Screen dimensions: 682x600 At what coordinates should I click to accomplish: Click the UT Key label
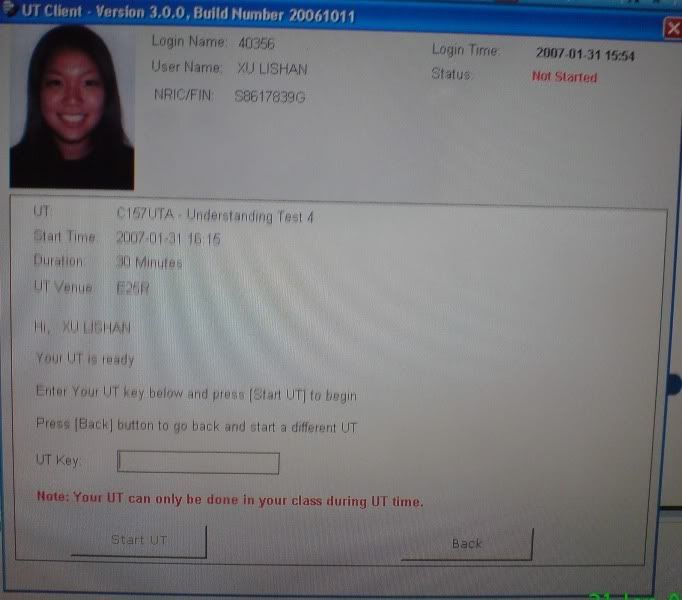point(58,460)
